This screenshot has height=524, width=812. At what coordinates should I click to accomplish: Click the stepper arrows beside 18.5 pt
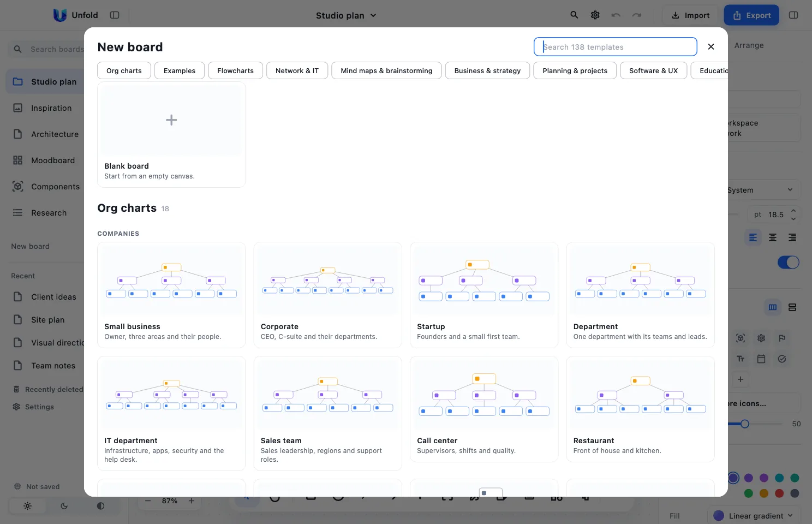click(x=793, y=215)
